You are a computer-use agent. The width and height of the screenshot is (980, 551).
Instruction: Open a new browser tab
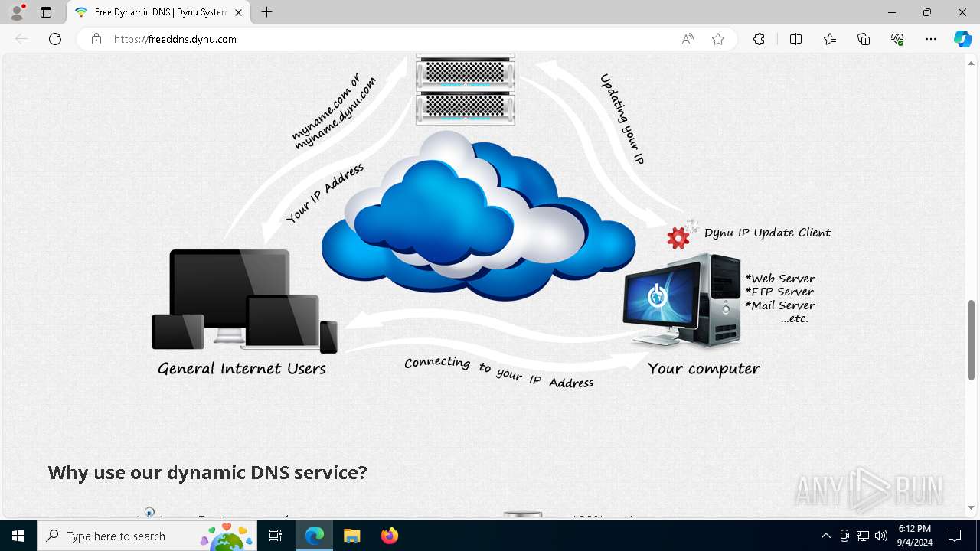pos(266,12)
